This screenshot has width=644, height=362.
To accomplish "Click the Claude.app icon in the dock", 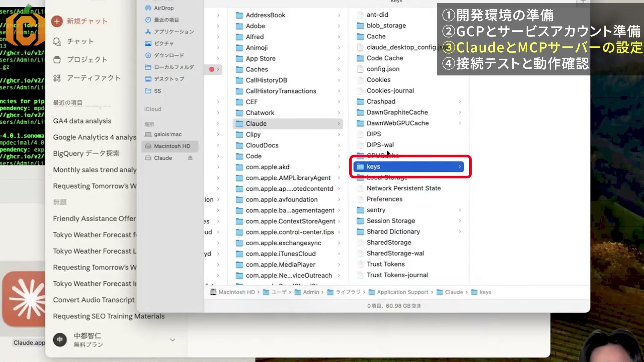I will [x=23, y=299].
